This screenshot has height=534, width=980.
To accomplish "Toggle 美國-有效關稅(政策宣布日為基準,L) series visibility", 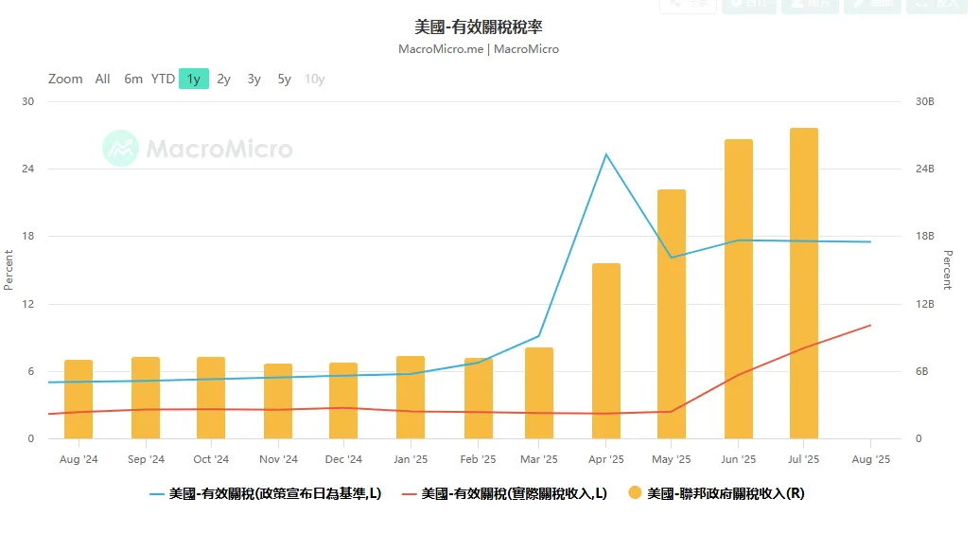I will [x=274, y=494].
